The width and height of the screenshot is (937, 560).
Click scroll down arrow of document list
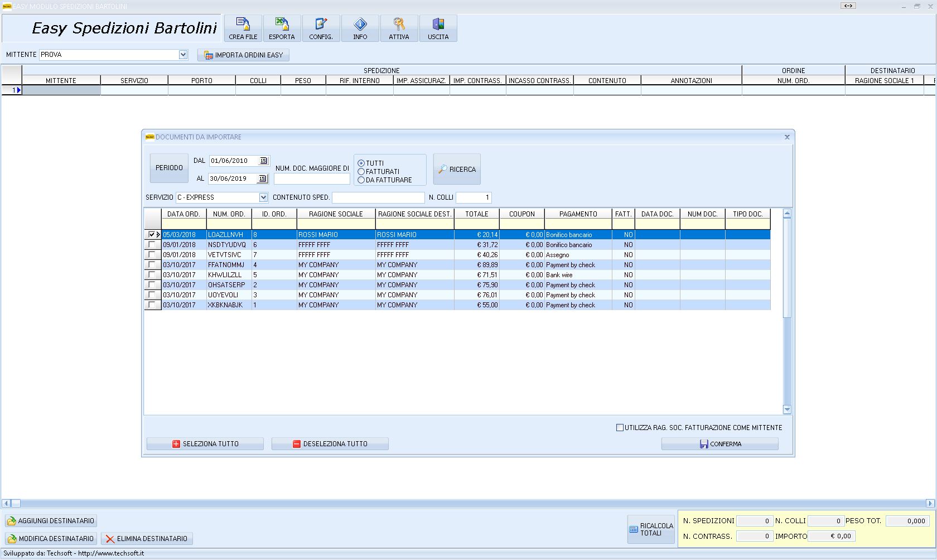coord(787,409)
